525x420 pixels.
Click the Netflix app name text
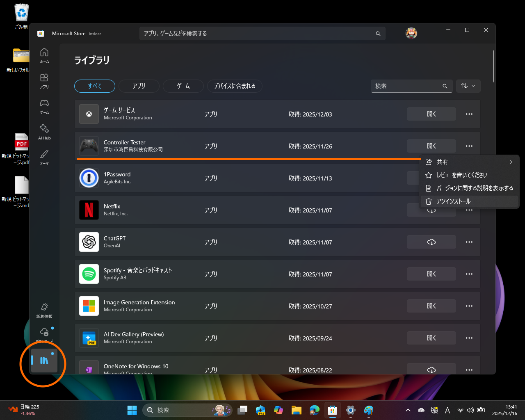[x=112, y=206]
